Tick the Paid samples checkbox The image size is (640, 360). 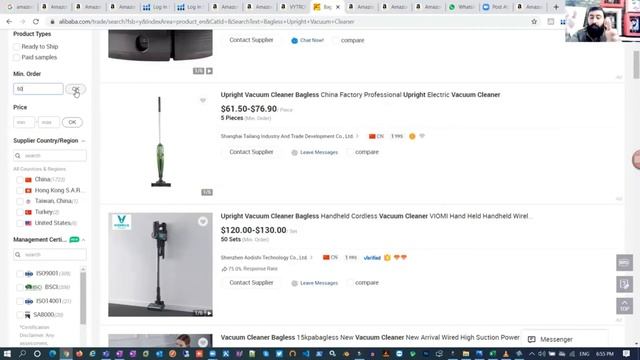click(16, 58)
